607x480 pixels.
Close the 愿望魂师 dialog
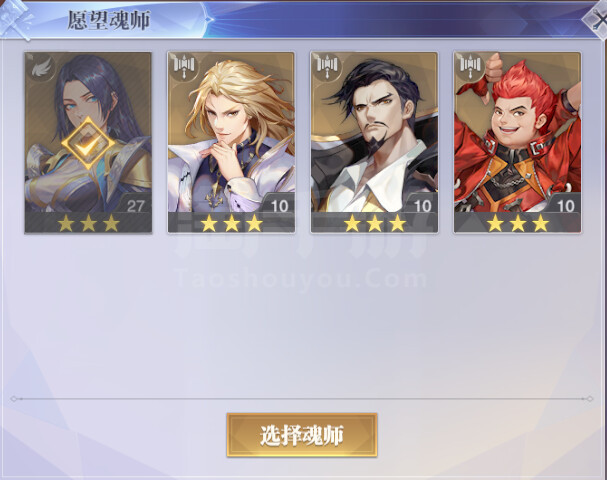pos(597,18)
